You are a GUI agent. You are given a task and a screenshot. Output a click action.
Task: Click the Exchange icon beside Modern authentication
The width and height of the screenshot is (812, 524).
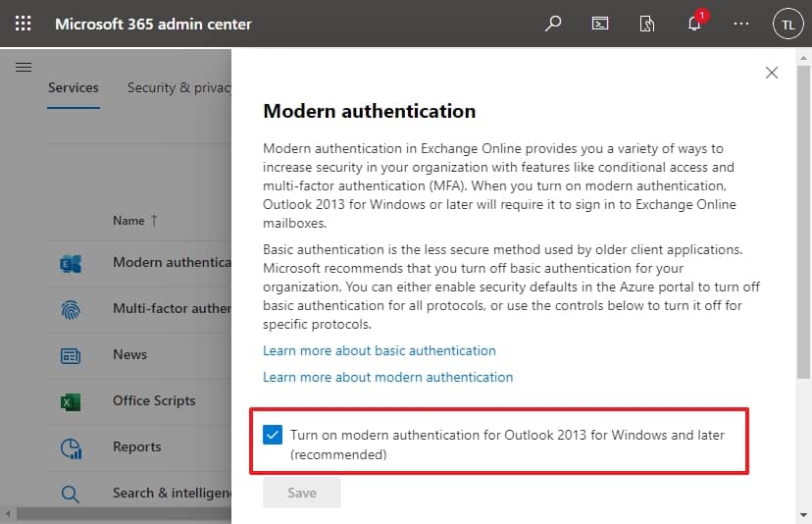(71, 264)
